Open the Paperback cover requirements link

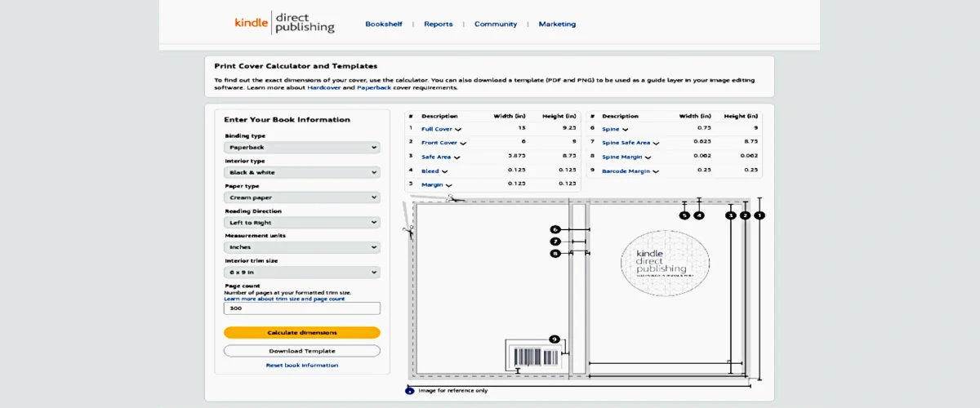pyautogui.click(x=374, y=87)
